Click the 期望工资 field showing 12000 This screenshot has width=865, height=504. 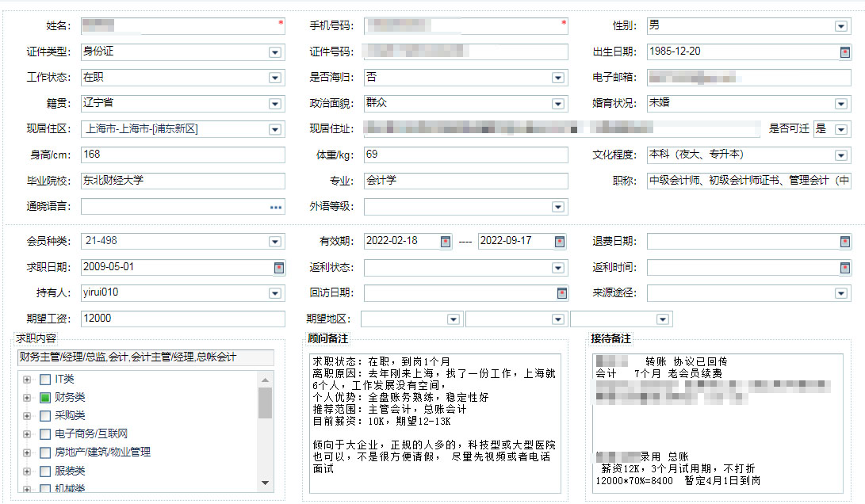point(182,319)
